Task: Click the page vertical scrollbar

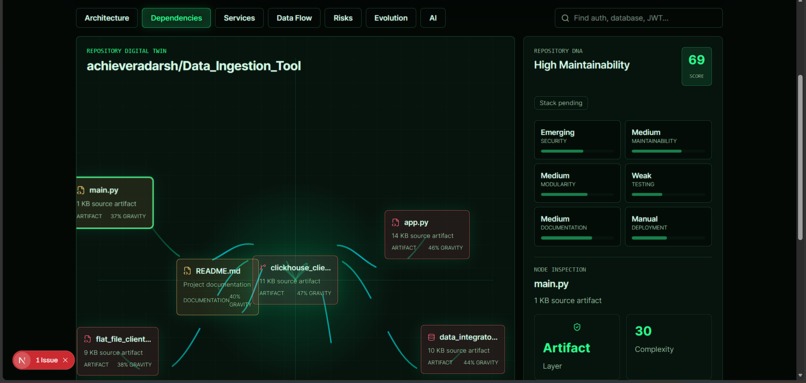Action: (800, 157)
